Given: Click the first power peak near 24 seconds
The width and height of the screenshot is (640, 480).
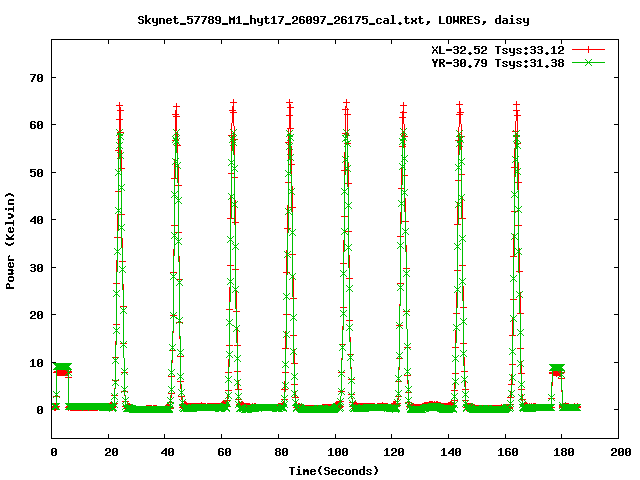Looking at the screenshot, I should (x=120, y=257).
